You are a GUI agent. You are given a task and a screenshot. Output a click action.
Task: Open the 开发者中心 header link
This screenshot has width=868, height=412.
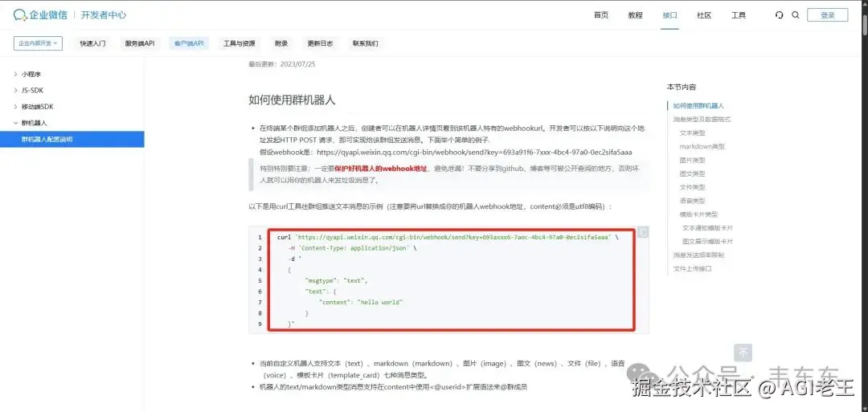tap(104, 15)
